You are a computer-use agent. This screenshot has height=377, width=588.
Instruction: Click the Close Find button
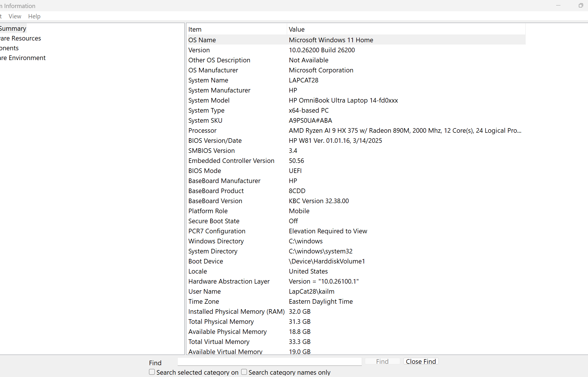[421, 361]
